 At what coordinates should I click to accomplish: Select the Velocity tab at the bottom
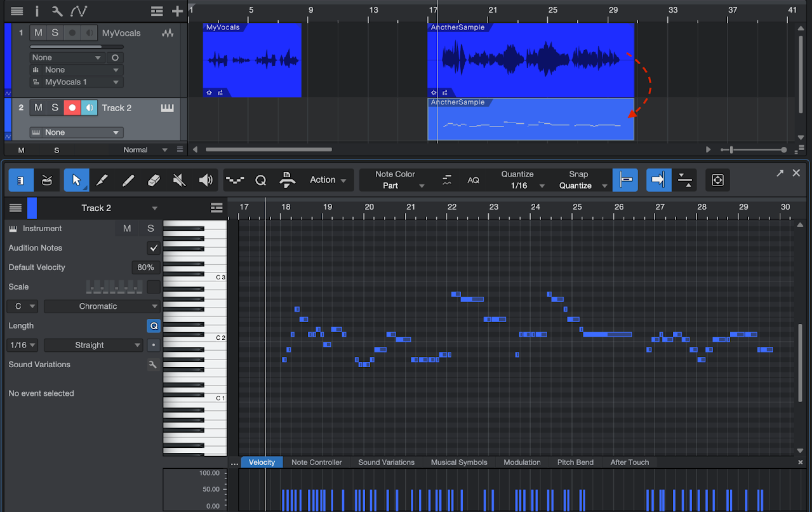(262, 462)
